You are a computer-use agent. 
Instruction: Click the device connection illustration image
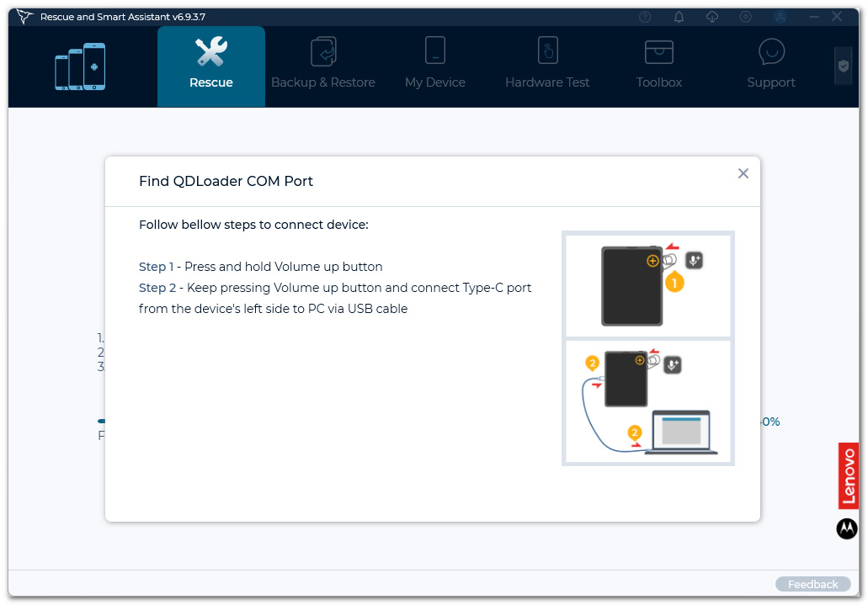tap(648, 348)
